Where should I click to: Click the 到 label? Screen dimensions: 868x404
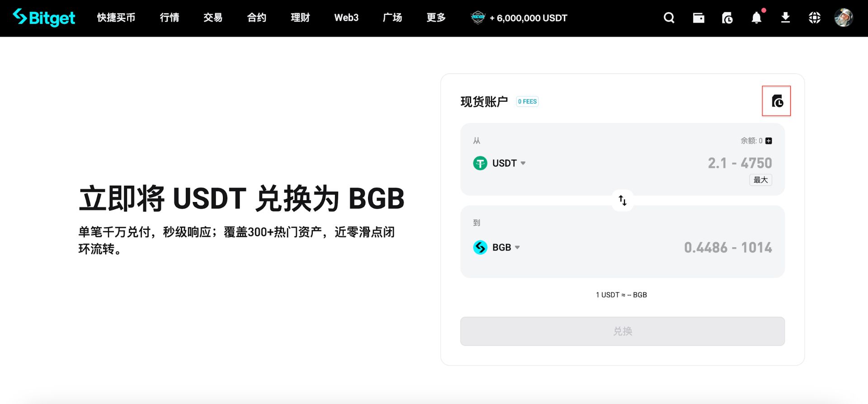pyautogui.click(x=477, y=223)
